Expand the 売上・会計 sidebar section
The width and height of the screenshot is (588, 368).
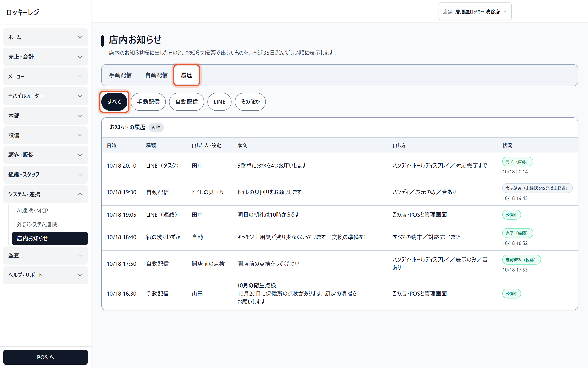click(x=46, y=57)
